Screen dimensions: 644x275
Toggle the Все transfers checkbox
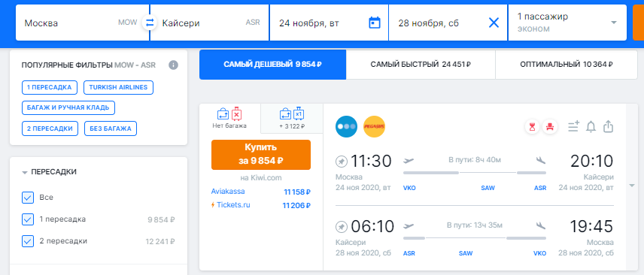click(x=28, y=198)
